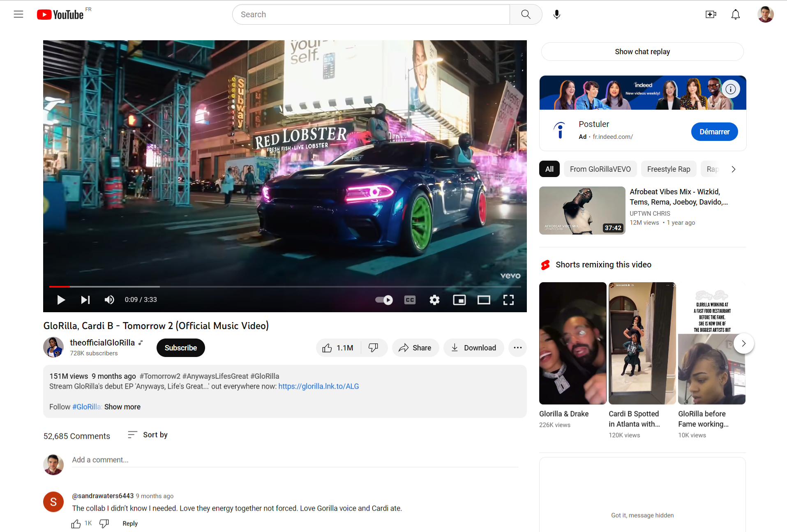
Task: Open the Afrobeat Vibes Mix title
Action: pos(679,197)
